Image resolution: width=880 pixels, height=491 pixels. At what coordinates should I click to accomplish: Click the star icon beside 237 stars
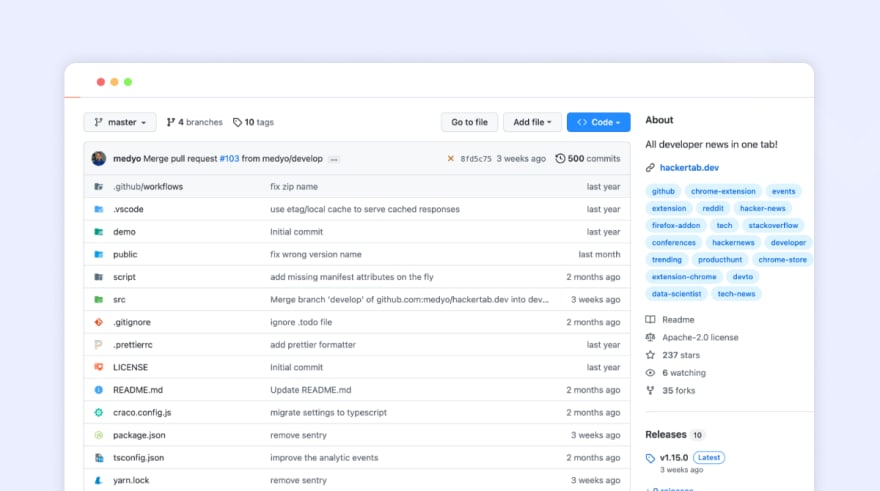650,355
